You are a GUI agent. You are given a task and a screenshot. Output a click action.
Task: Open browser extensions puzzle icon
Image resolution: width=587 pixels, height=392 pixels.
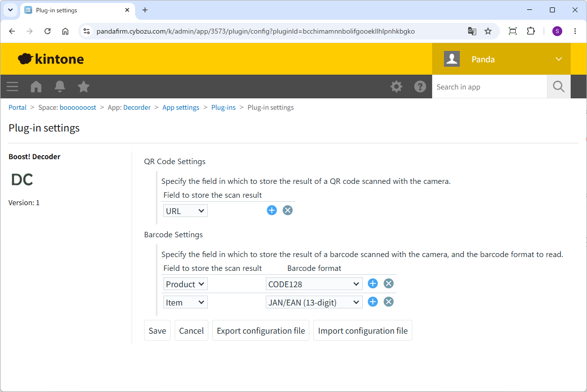531,31
